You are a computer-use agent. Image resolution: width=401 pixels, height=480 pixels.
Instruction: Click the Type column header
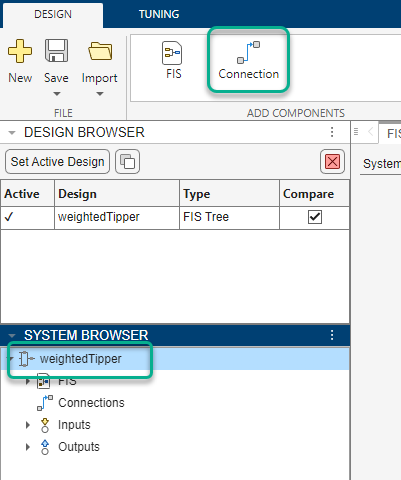(229, 194)
